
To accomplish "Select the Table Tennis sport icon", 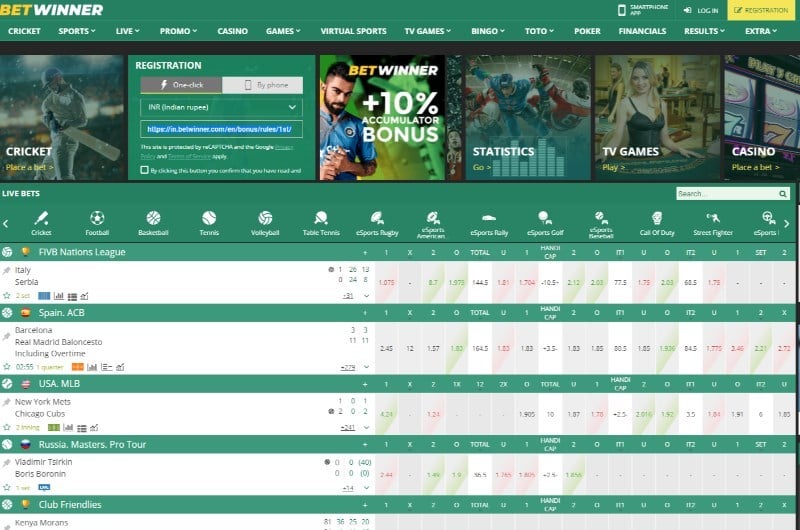I will (x=321, y=223).
